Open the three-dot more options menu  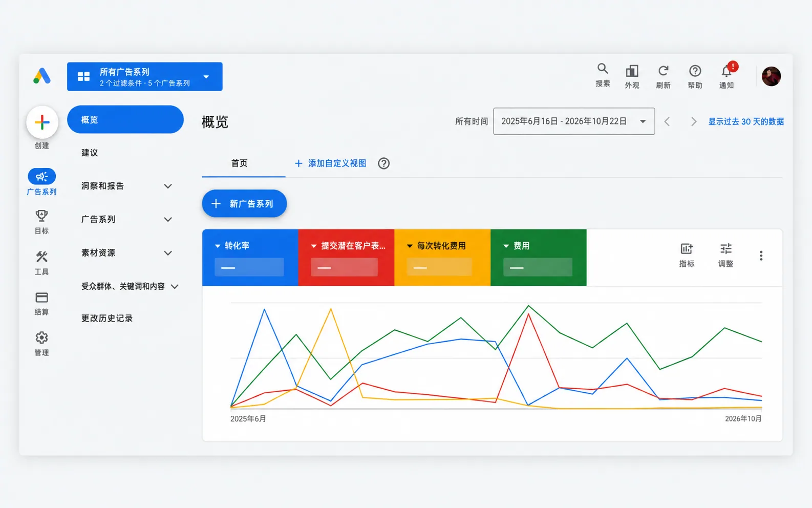[x=761, y=256]
